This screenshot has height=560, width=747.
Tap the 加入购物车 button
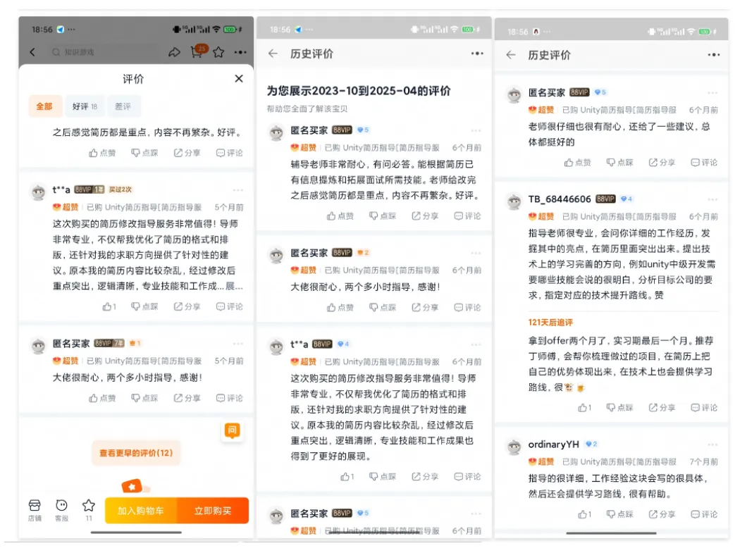click(140, 511)
